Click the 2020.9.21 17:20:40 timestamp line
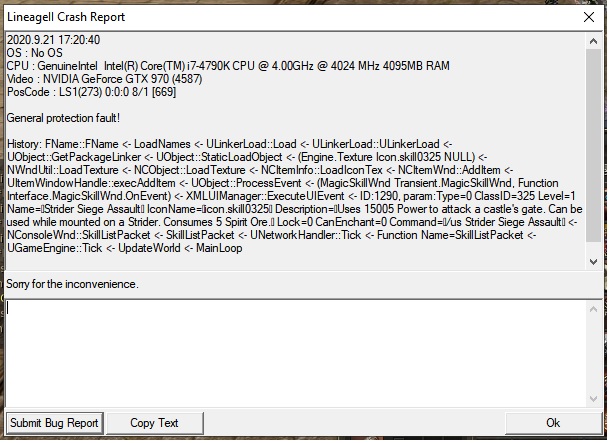This screenshot has width=609, height=443. (53, 40)
